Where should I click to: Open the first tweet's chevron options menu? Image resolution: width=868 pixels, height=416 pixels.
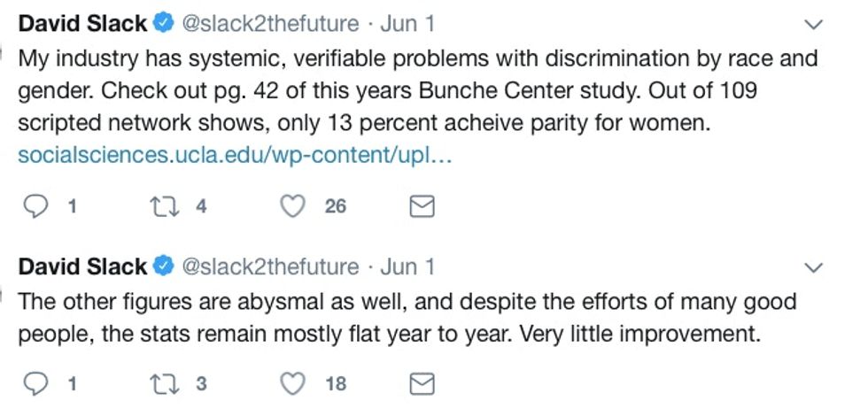[811, 25]
